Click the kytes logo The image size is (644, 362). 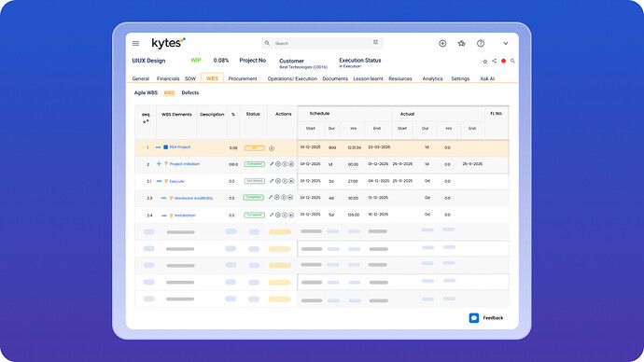(168, 43)
